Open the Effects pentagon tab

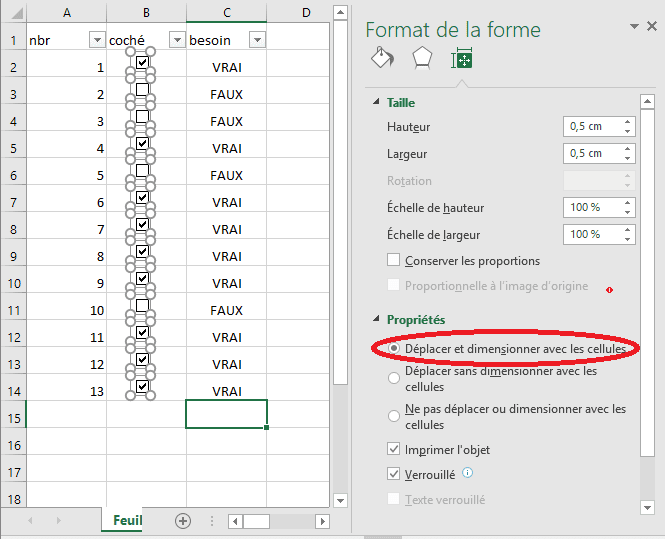click(422, 58)
